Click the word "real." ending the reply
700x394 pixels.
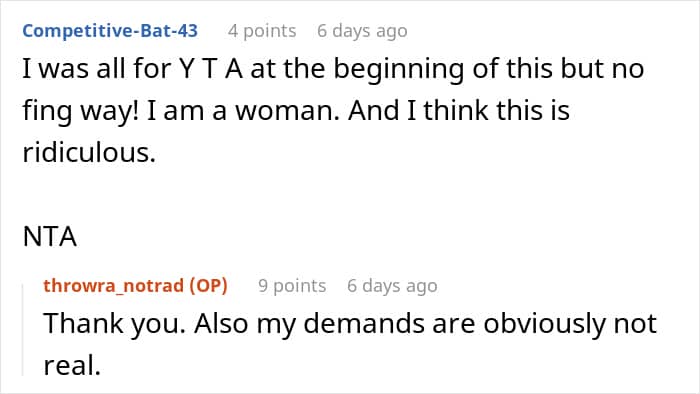(x=72, y=365)
